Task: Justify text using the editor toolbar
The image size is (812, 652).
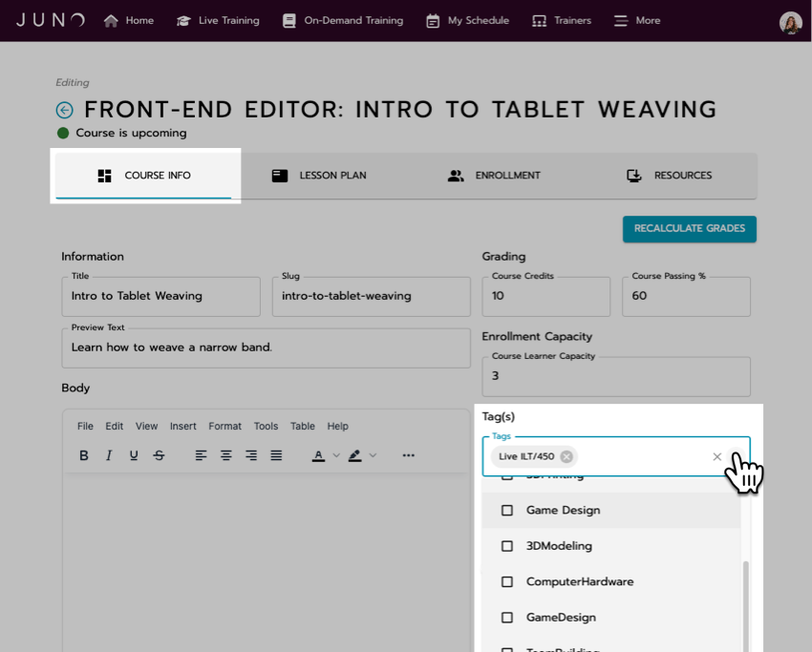Action: click(x=276, y=455)
